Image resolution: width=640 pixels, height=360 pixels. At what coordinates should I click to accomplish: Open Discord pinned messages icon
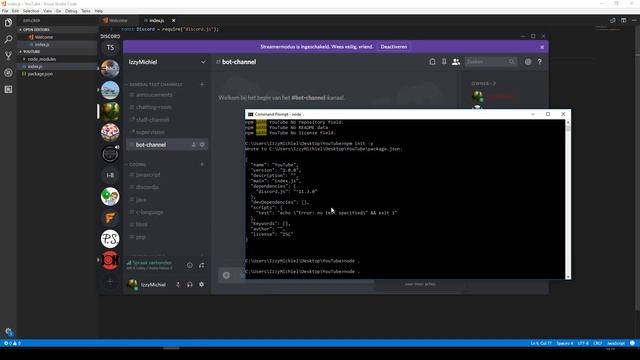click(x=444, y=62)
